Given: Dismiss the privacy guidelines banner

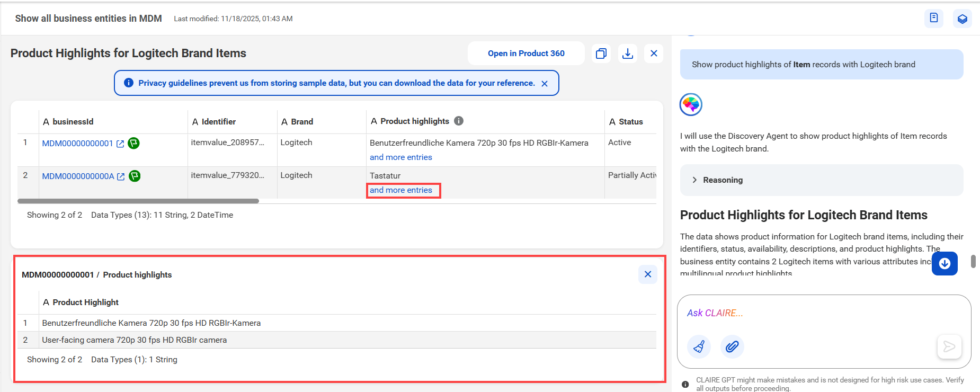Looking at the screenshot, I should [545, 84].
